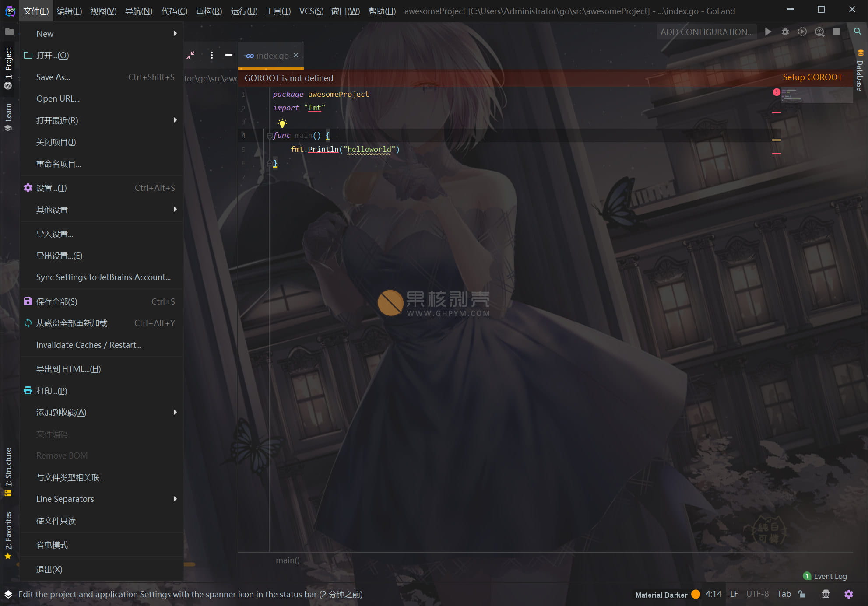Click the GoLand app logo icon
Image resolution: width=868 pixels, height=606 pixels.
[10, 11]
